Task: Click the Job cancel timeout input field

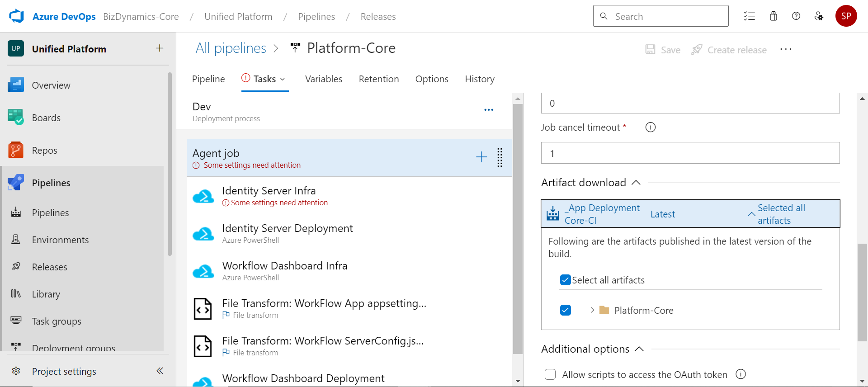Action: click(x=690, y=153)
